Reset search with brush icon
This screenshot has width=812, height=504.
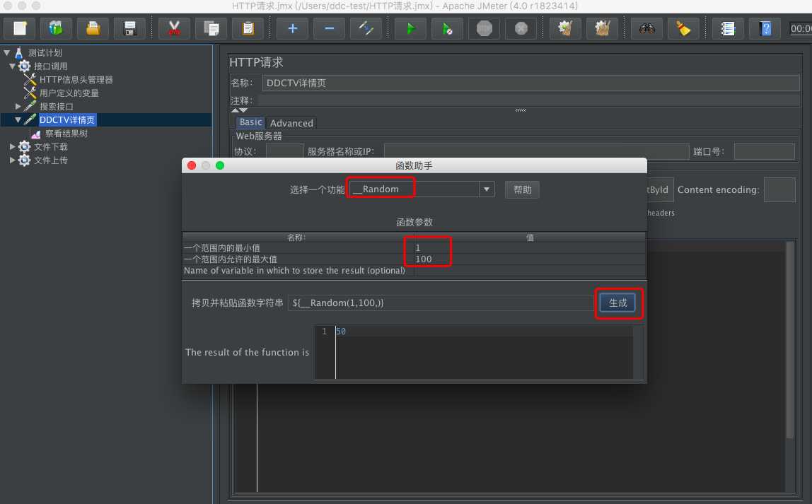683,28
